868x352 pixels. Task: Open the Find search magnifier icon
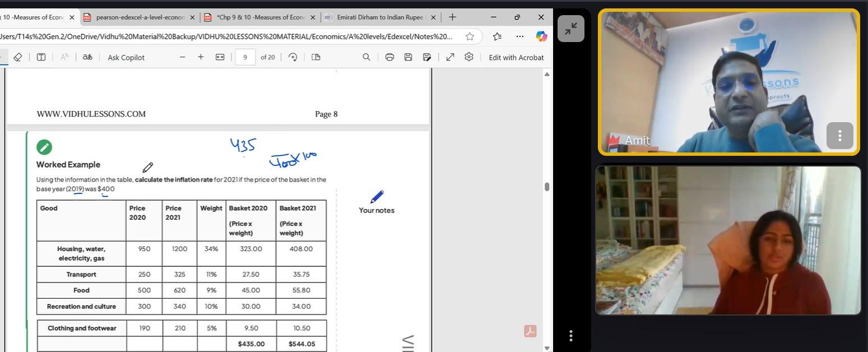click(366, 57)
